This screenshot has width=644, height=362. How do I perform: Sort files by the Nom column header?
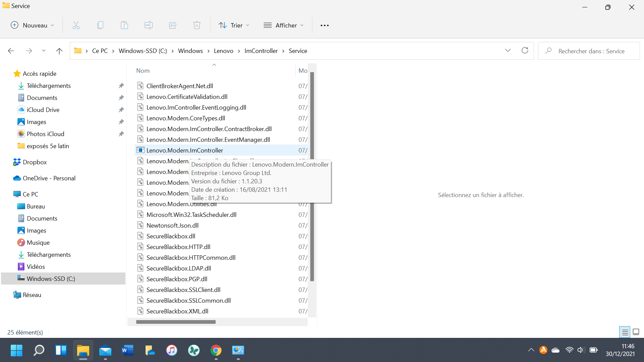click(x=143, y=71)
